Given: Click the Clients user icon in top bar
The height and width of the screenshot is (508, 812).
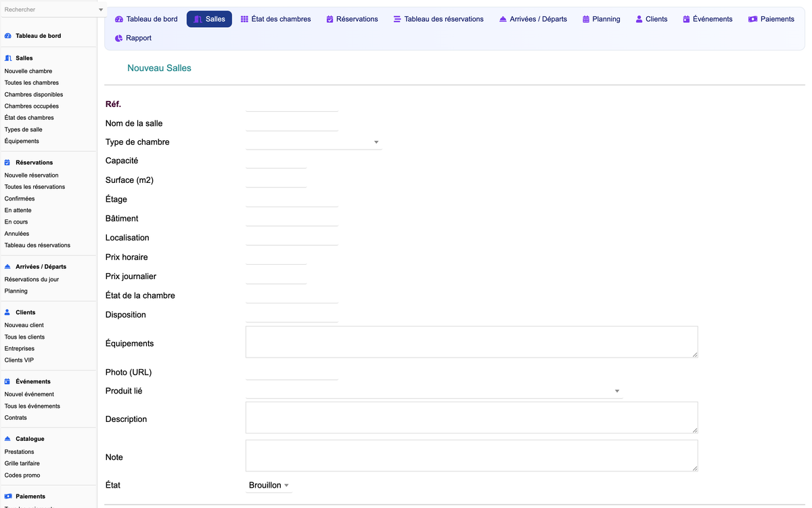Looking at the screenshot, I should pyautogui.click(x=639, y=19).
